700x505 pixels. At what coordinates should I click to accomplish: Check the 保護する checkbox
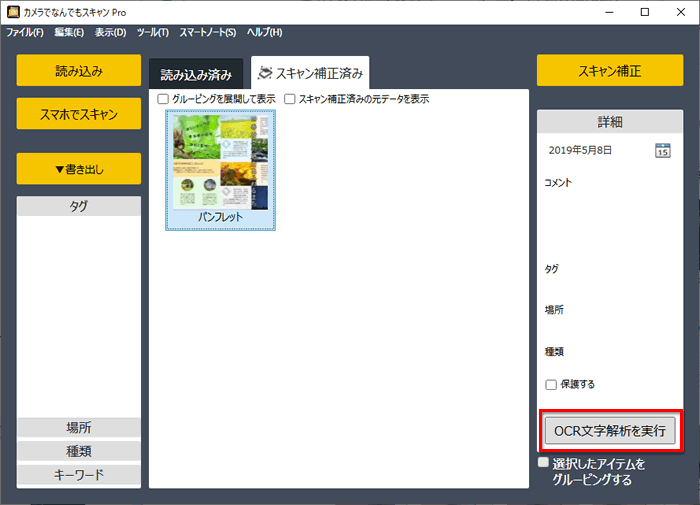(551, 384)
